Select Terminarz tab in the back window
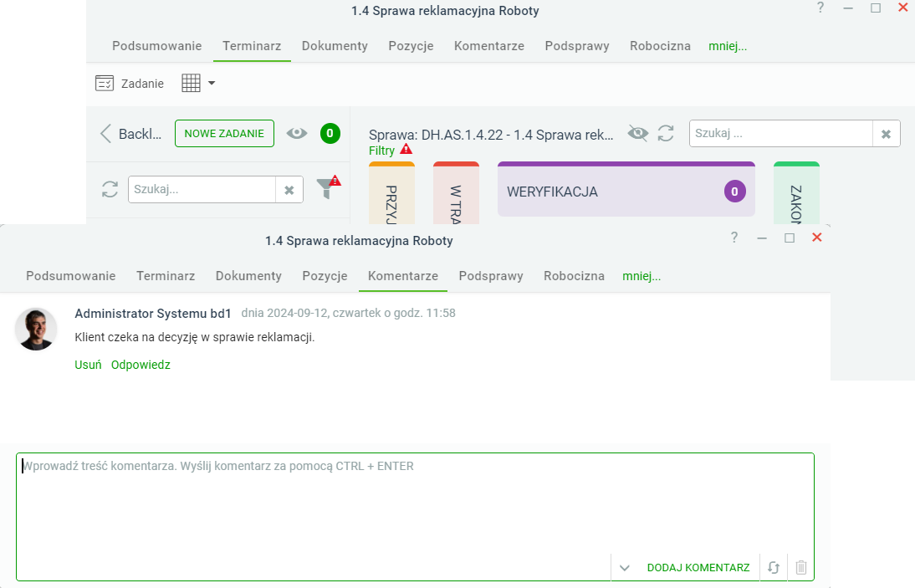Viewport: 915px width, 588px height. point(252,46)
